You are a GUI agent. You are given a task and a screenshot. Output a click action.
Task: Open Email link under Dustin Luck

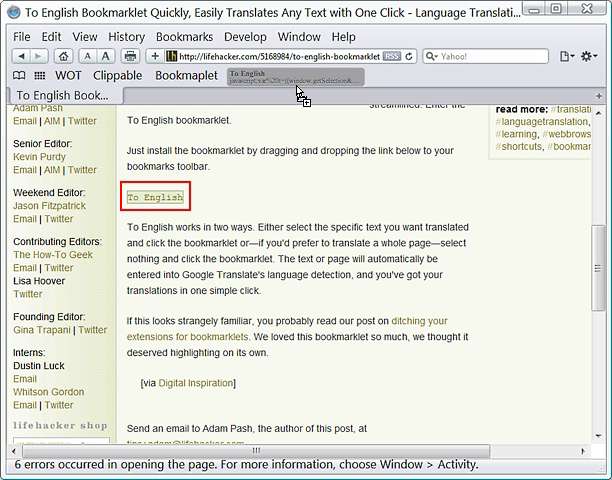click(25, 379)
